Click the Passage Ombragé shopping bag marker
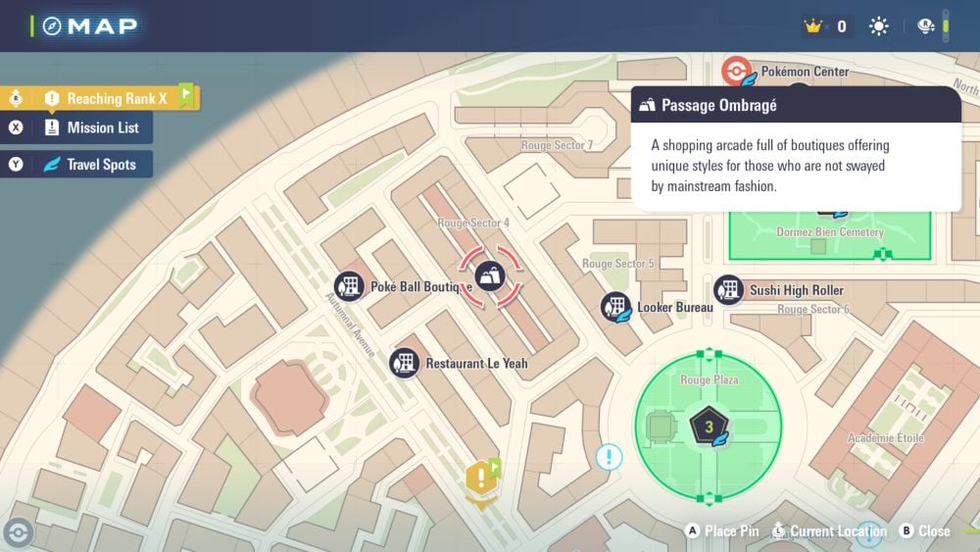Screen dimensions: 980x552 coord(491,277)
